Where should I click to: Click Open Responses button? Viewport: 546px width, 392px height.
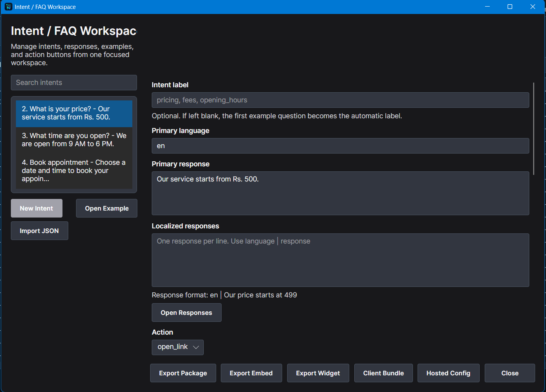tap(187, 313)
